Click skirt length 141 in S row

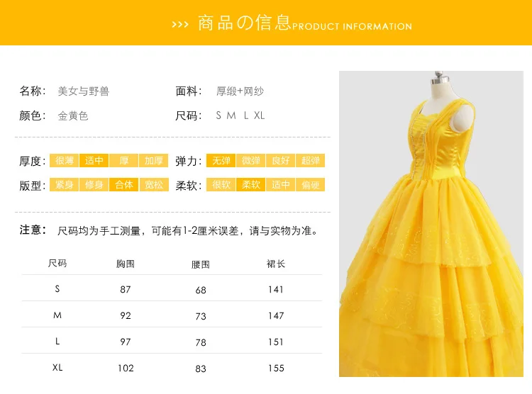click(276, 289)
